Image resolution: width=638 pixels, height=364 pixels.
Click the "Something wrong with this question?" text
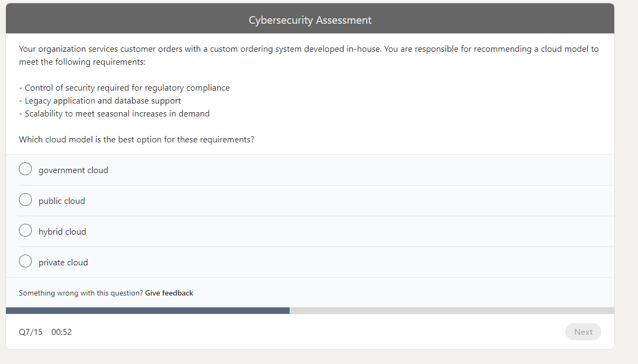click(x=81, y=293)
